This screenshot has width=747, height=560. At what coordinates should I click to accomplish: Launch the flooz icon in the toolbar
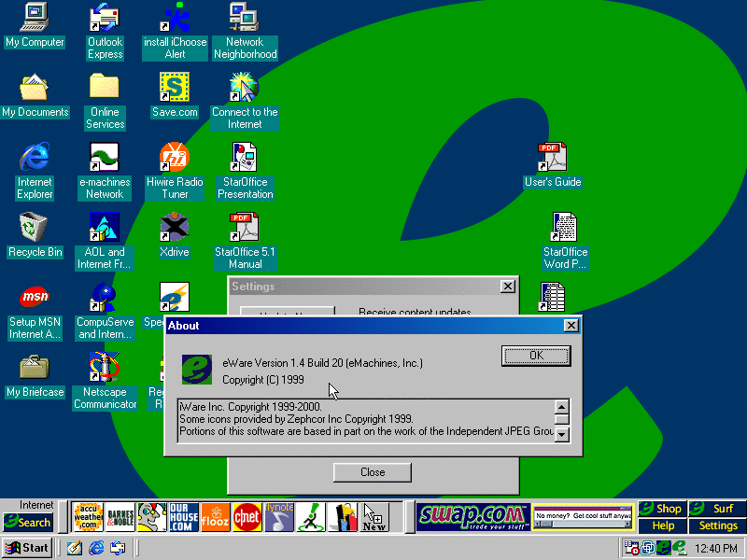[216, 516]
